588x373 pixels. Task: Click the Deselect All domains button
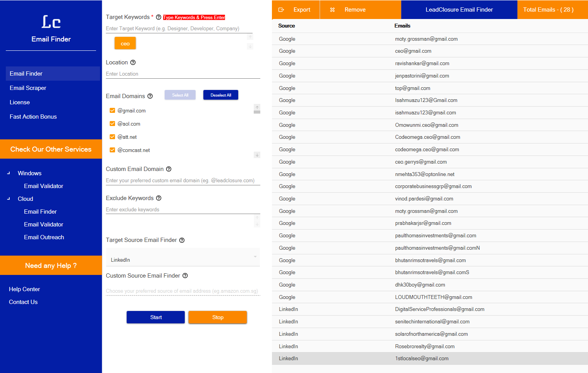221,95
